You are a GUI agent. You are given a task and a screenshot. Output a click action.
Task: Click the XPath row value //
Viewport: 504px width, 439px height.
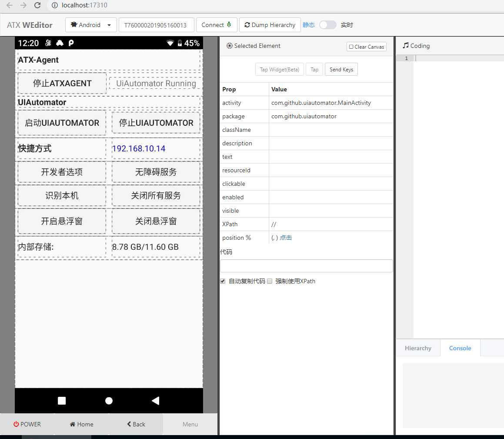(274, 225)
